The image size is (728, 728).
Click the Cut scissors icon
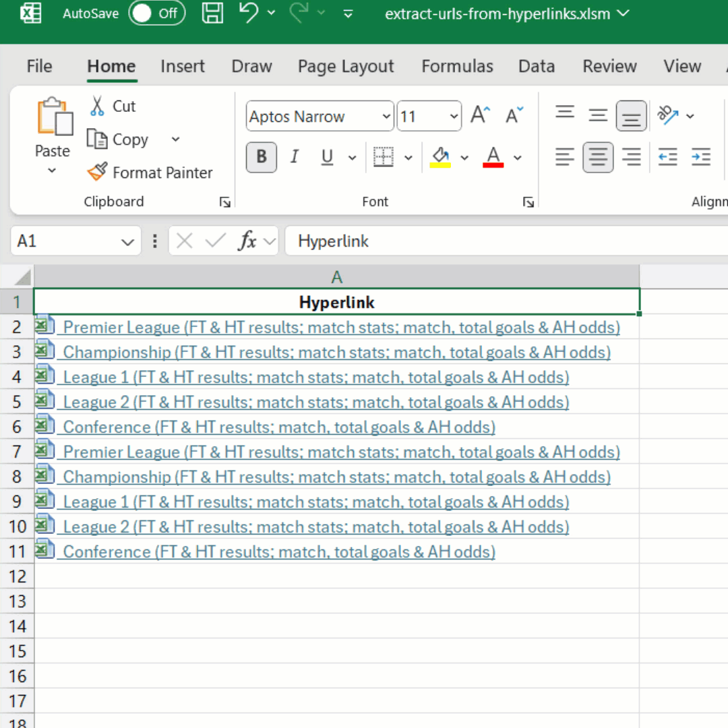click(x=98, y=107)
